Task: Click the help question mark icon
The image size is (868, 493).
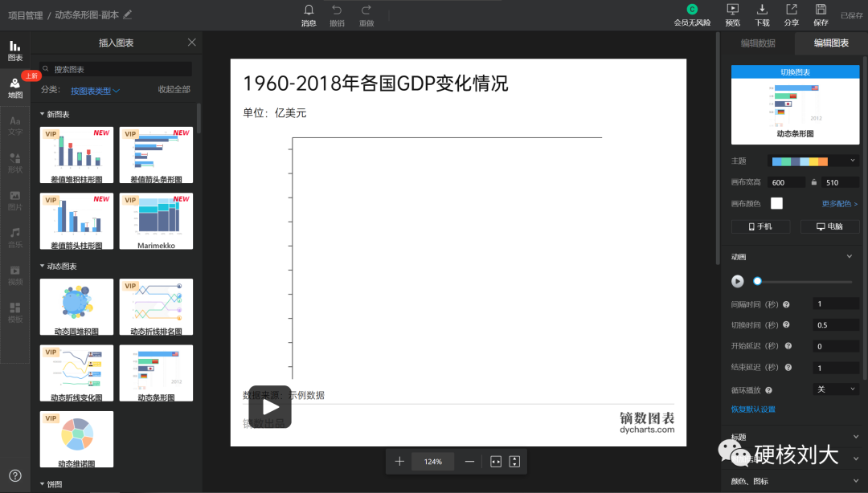Action: [15, 476]
